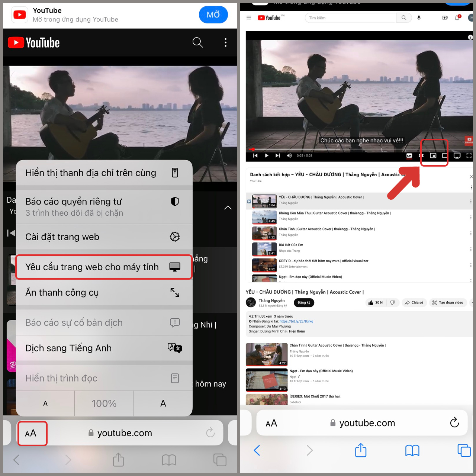
Task: Open share sheet in left Safari toolbar
Action: (118, 460)
